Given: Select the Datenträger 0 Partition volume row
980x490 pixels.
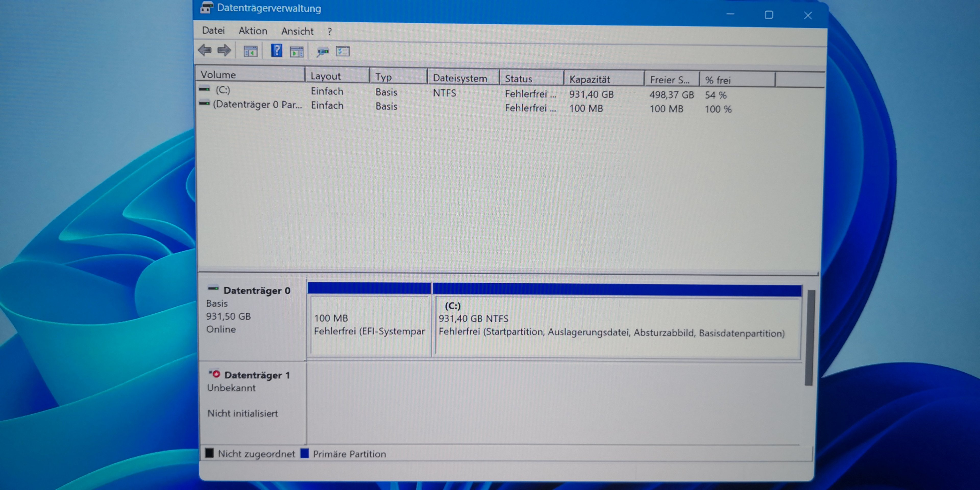Looking at the screenshot, I should click(x=257, y=105).
